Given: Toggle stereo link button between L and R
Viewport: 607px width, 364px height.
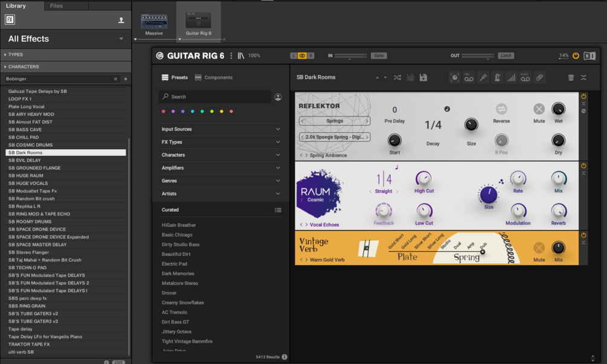Looking at the screenshot, I should [x=302, y=56].
